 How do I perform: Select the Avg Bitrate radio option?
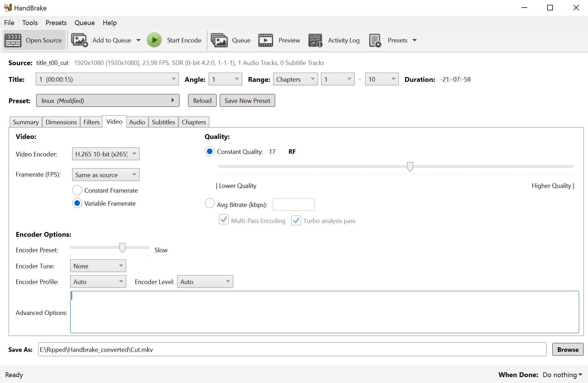(209, 203)
